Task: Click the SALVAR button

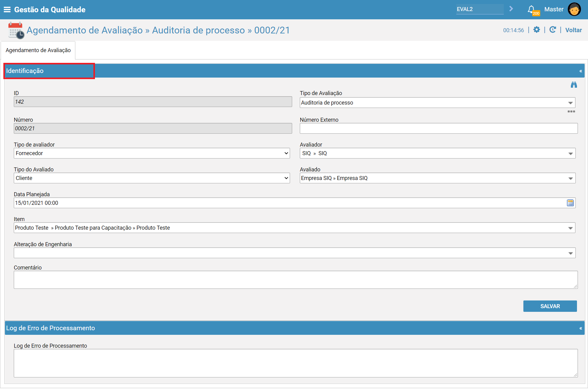Action: tap(550, 306)
